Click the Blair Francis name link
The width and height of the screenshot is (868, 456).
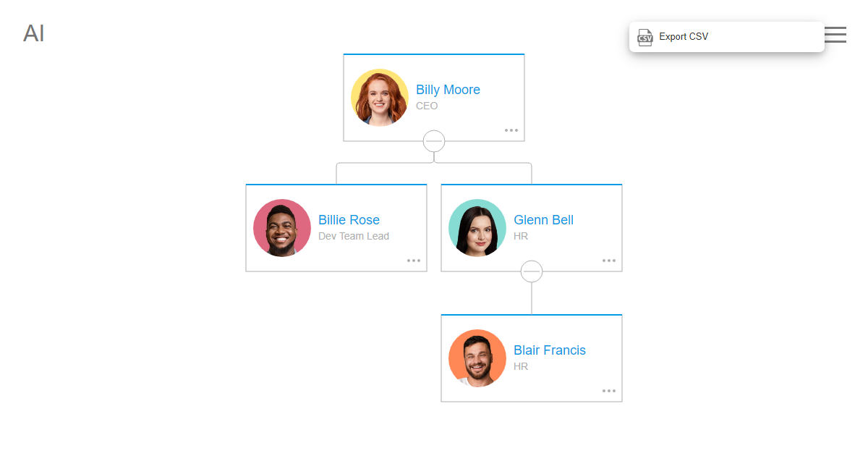(x=550, y=350)
